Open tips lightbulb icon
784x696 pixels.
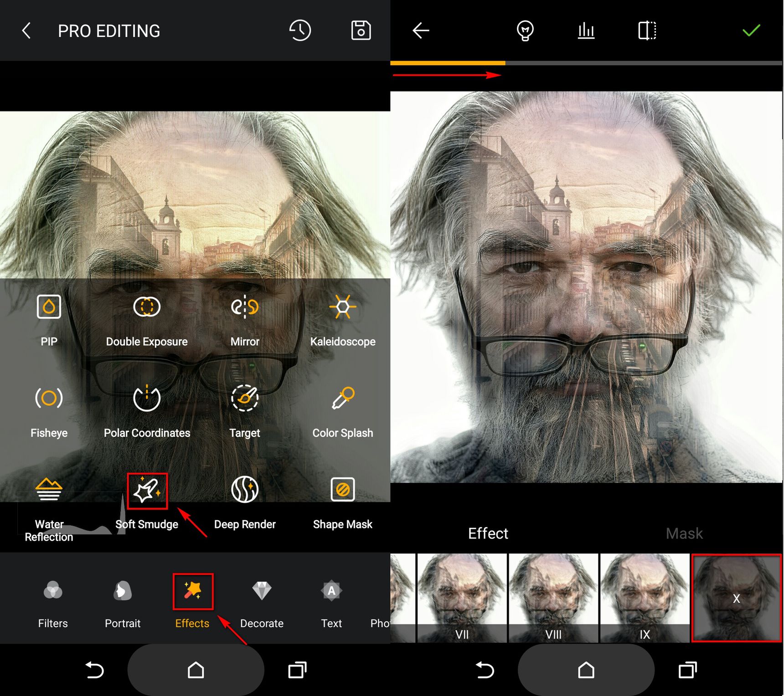[525, 31]
